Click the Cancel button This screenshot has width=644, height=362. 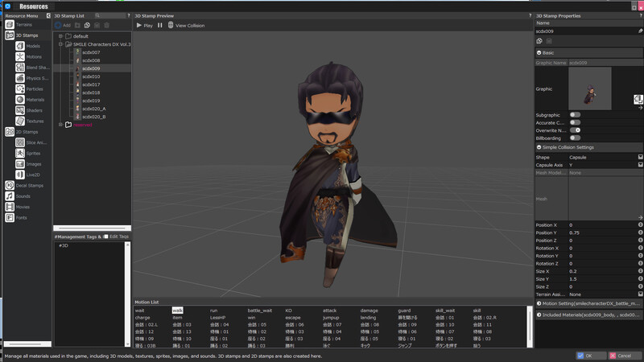pyautogui.click(x=623, y=356)
